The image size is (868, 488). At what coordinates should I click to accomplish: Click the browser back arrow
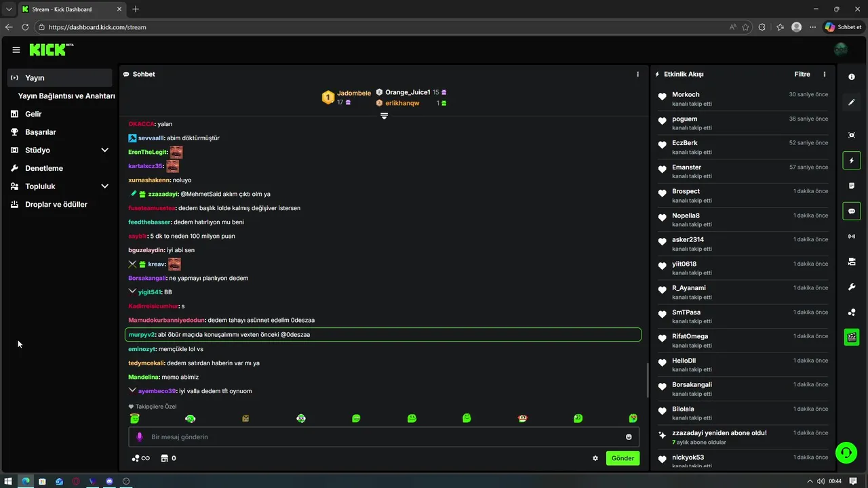tap(9, 27)
